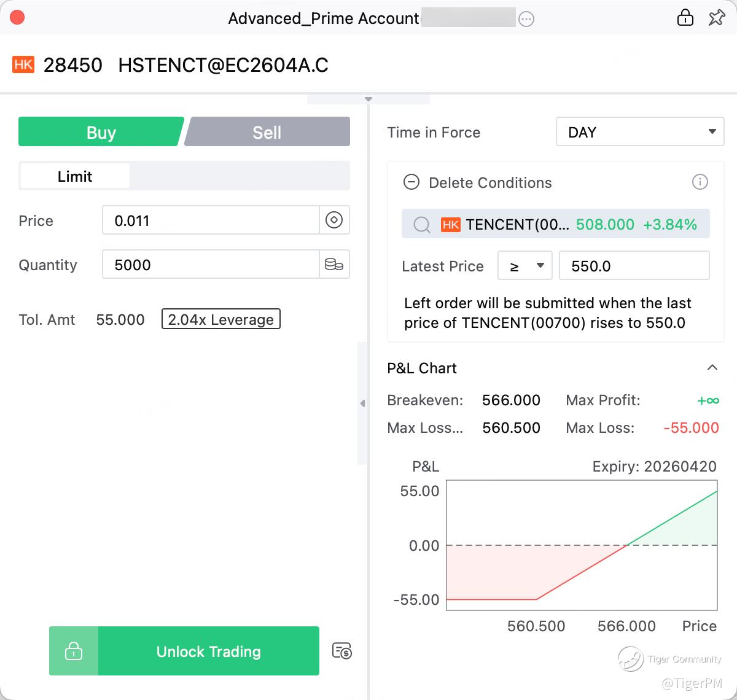
Task: Collapse the P&L Chart section
Action: [x=712, y=368]
